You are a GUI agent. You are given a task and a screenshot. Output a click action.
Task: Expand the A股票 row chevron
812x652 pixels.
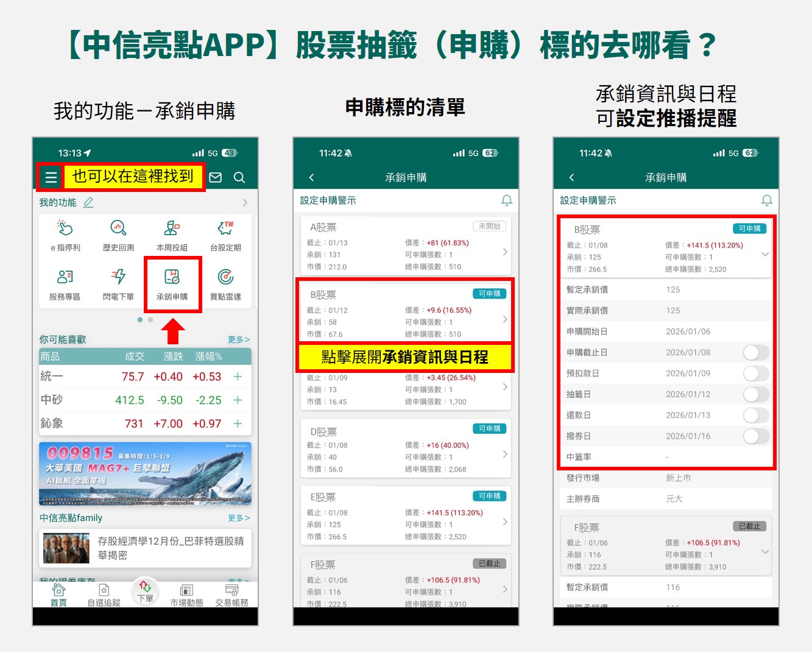505,252
